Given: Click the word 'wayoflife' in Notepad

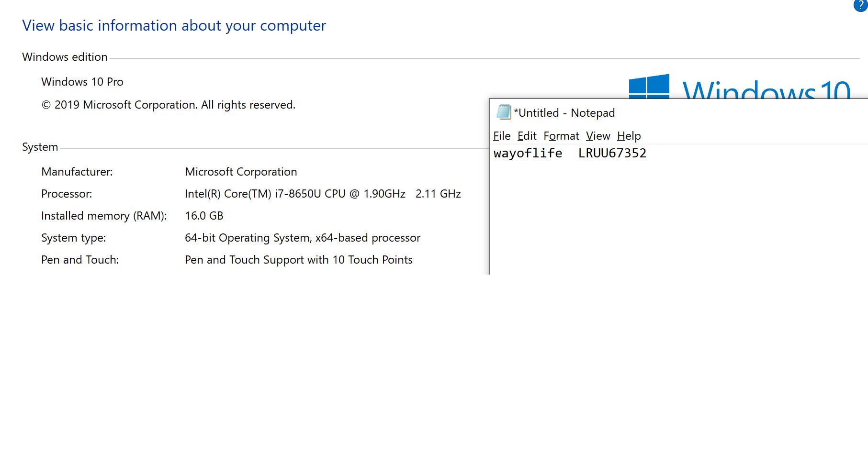Looking at the screenshot, I should coord(528,153).
